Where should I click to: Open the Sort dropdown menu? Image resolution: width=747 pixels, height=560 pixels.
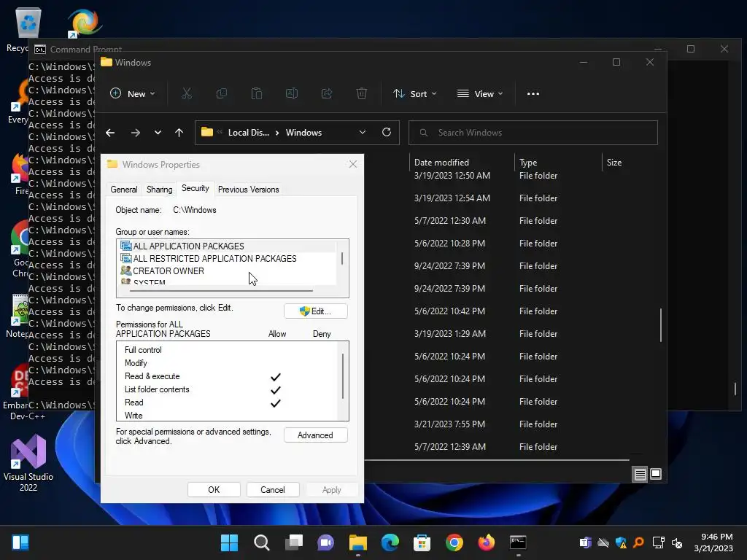pos(414,94)
